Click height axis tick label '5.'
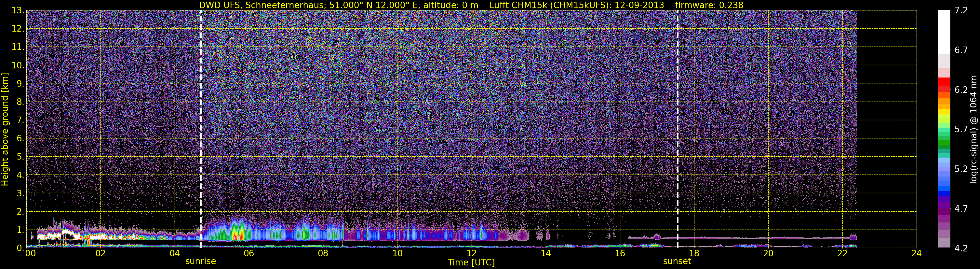980x269 pixels. pyautogui.click(x=20, y=157)
